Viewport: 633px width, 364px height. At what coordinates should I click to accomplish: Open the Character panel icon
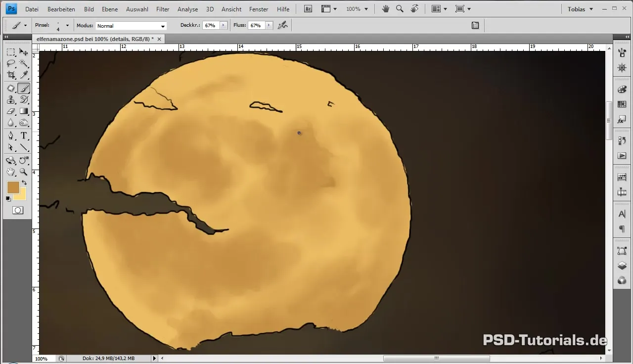point(622,214)
